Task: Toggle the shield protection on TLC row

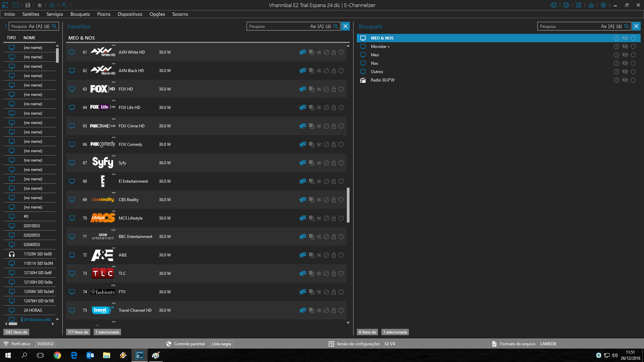Action: (x=341, y=274)
